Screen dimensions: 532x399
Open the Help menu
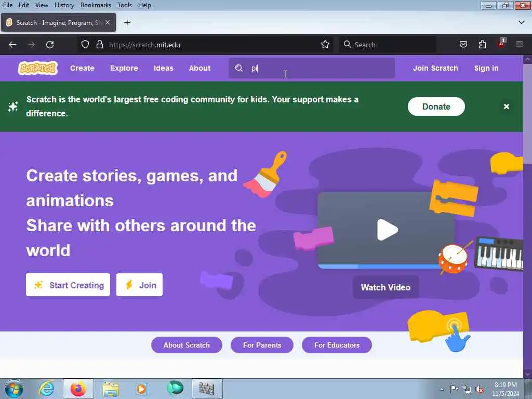(x=144, y=5)
